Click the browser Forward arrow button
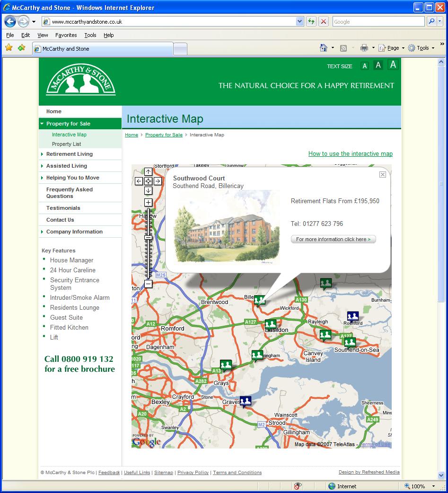448x493 pixels. (x=23, y=21)
